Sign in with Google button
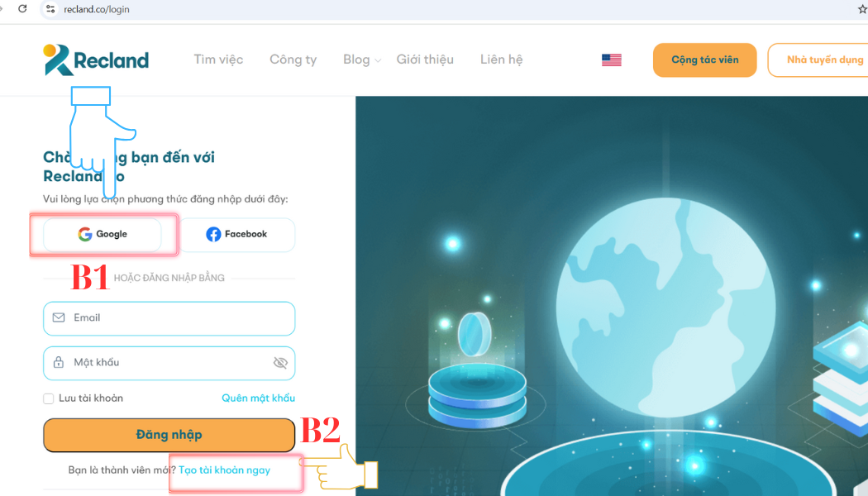 tap(103, 235)
